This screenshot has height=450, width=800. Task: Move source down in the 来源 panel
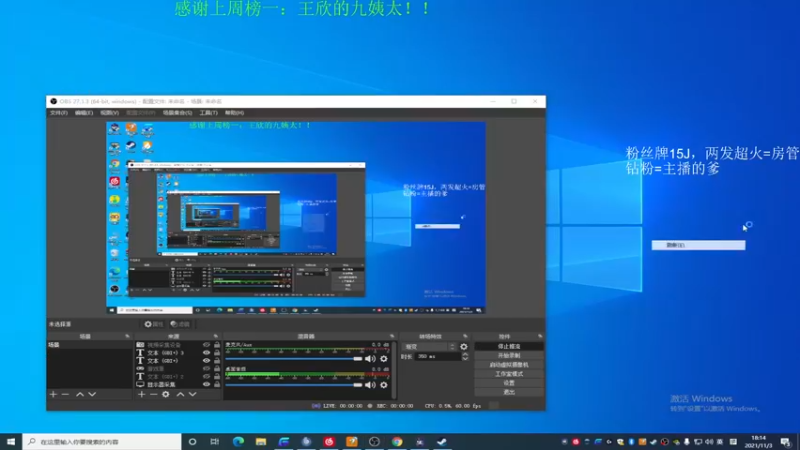tap(192, 394)
